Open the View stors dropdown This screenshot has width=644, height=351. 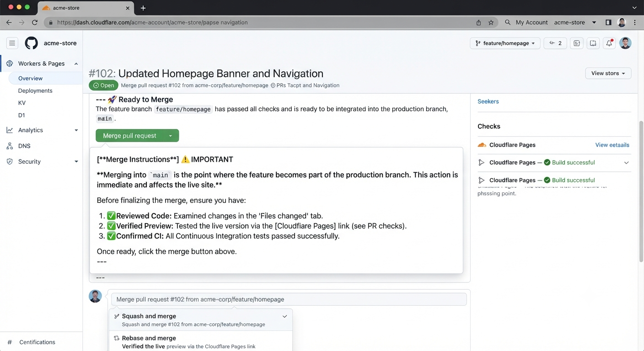[x=608, y=73]
